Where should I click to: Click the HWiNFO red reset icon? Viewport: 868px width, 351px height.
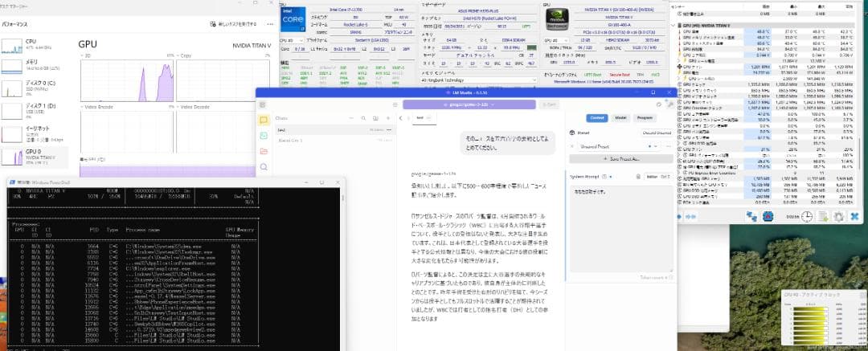point(768,217)
